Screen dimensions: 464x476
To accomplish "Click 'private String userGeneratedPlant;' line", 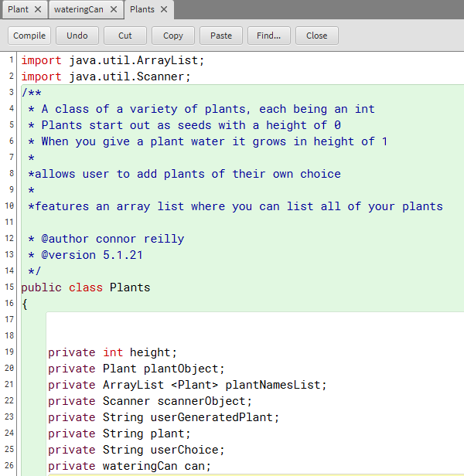I will 164,417.
